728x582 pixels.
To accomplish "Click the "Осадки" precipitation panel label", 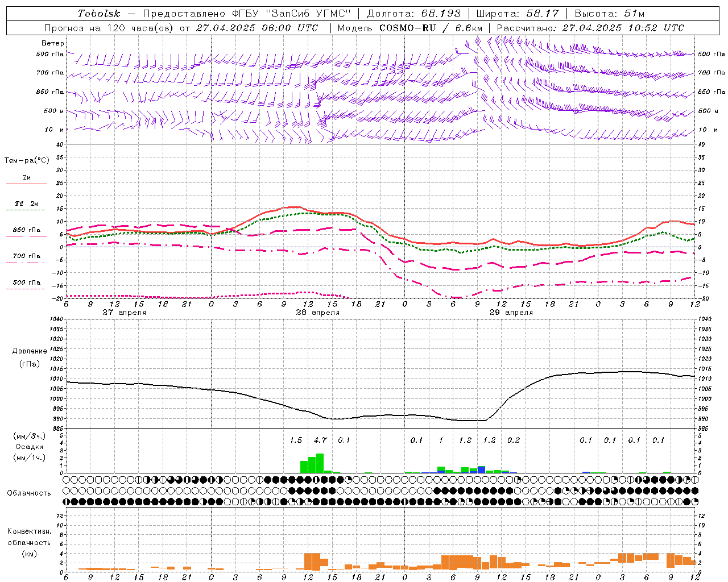I will pos(30,447).
